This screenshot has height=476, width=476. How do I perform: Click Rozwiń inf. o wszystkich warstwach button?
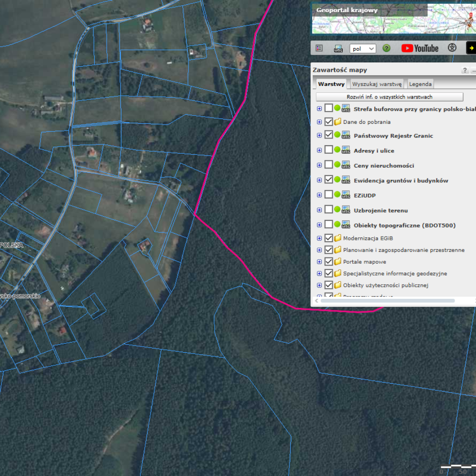click(x=389, y=97)
